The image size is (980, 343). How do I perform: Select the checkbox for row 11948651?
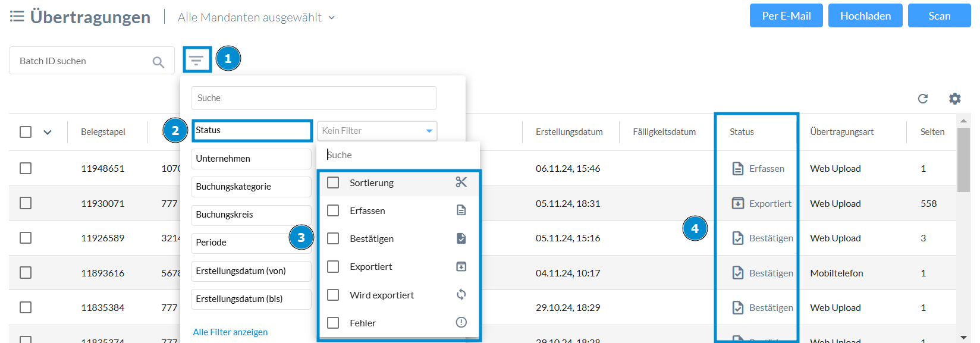(x=26, y=168)
